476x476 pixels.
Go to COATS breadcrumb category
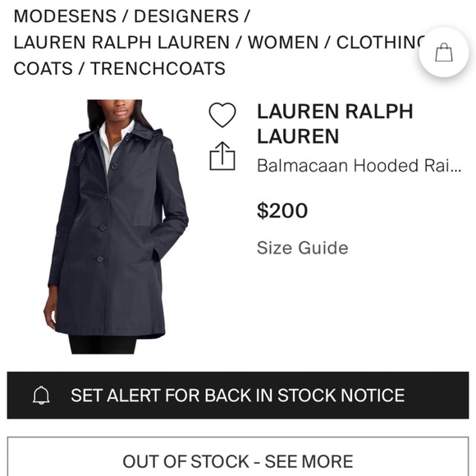[43, 68]
